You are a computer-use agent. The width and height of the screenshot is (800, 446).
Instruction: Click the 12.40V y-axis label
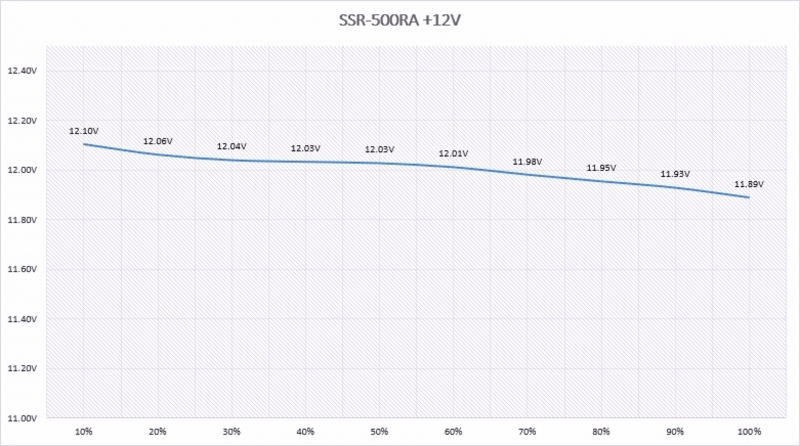coord(22,71)
